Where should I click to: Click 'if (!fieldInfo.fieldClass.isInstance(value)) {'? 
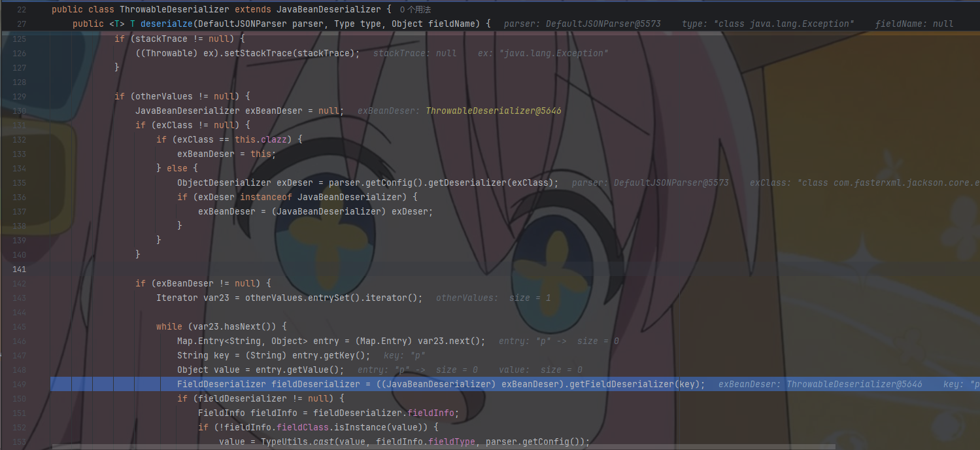point(318,427)
